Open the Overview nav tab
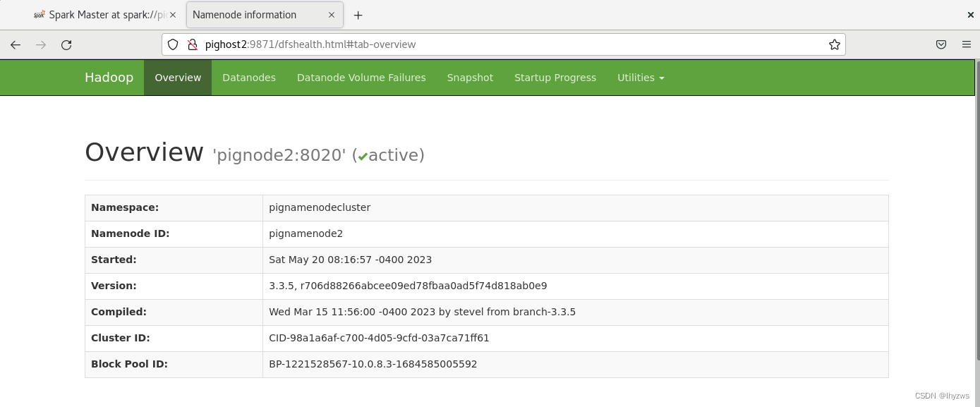980x407 pixels. (178, 78)
